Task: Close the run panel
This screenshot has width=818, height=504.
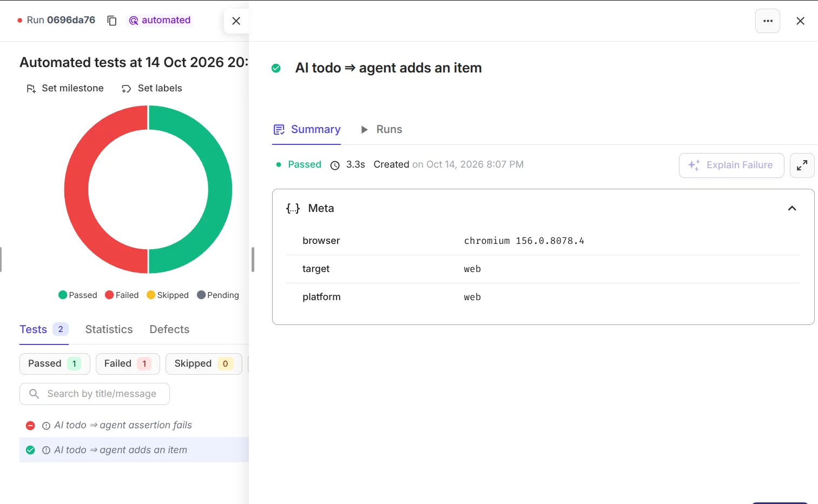Action: [x=236, y=21]
